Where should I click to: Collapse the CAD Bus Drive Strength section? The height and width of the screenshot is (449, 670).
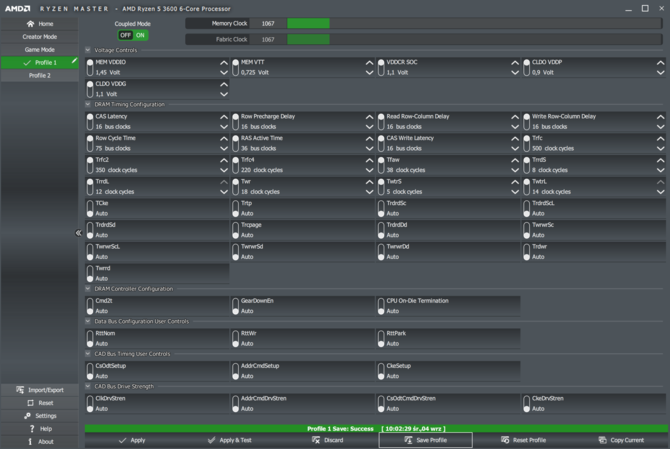tap(88, 386)
